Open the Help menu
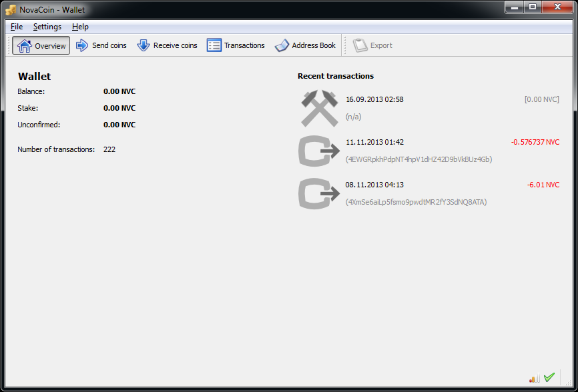Screen dimensions: 578x392 [x=80, y=27]
